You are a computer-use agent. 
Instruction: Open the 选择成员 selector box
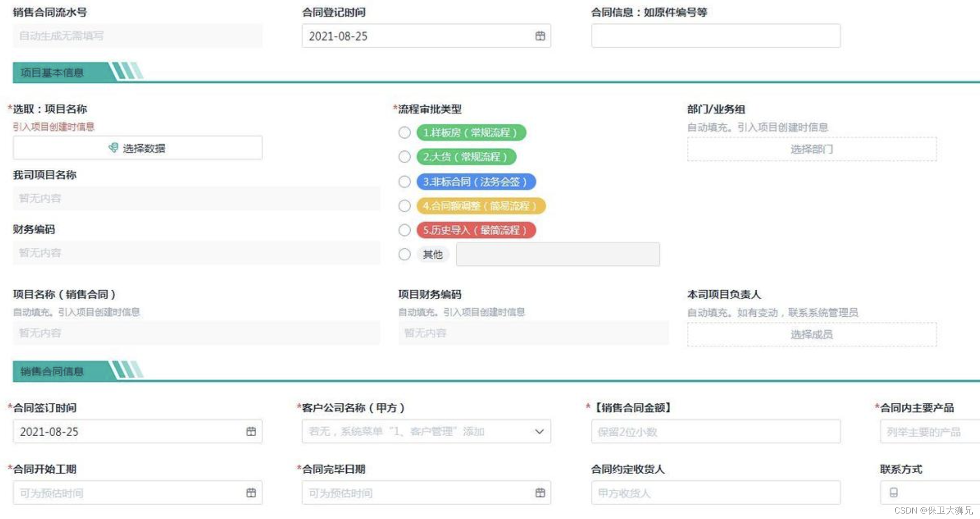(811, 335)
